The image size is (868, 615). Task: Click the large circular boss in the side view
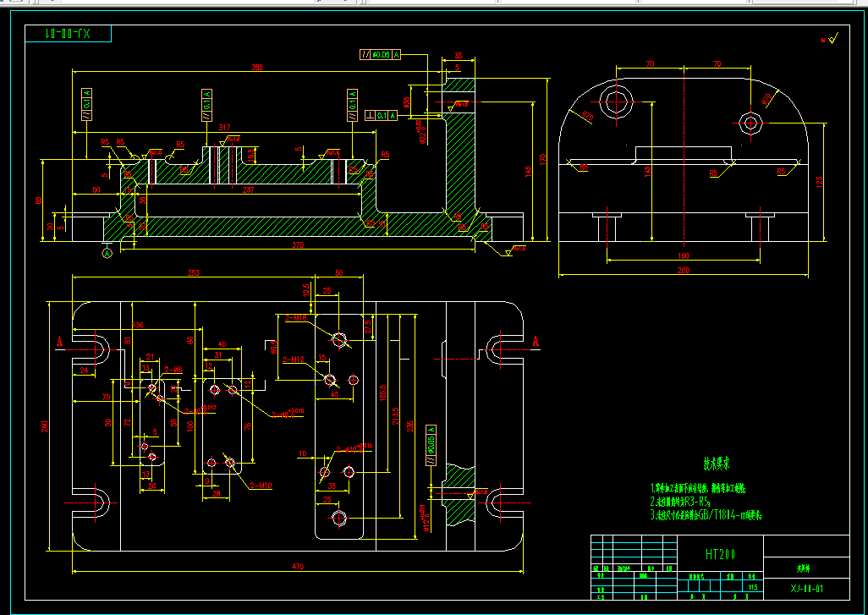(616, 102)
